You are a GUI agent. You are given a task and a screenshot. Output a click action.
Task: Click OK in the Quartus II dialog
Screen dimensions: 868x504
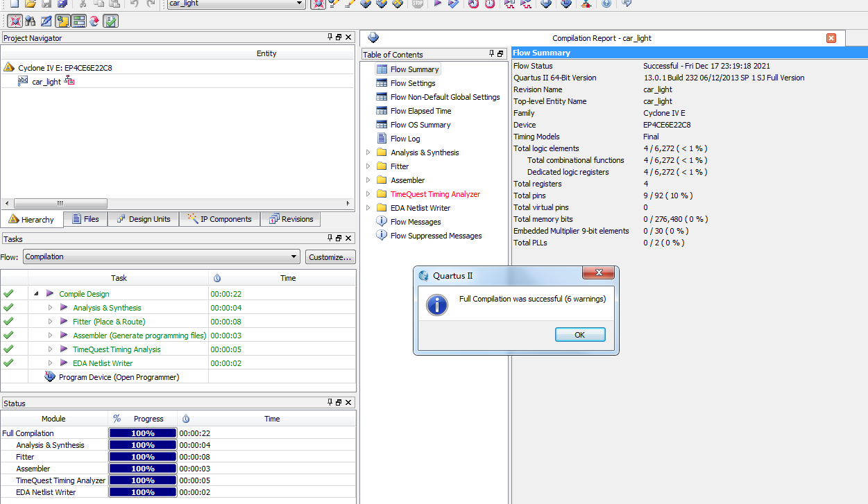click(580, 335)
